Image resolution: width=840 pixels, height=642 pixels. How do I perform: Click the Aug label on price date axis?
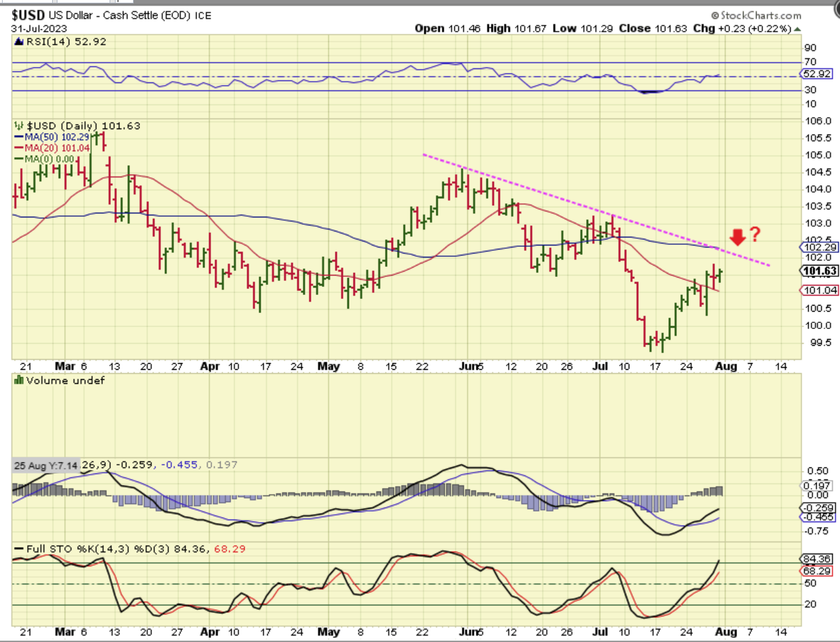(726, 366)
